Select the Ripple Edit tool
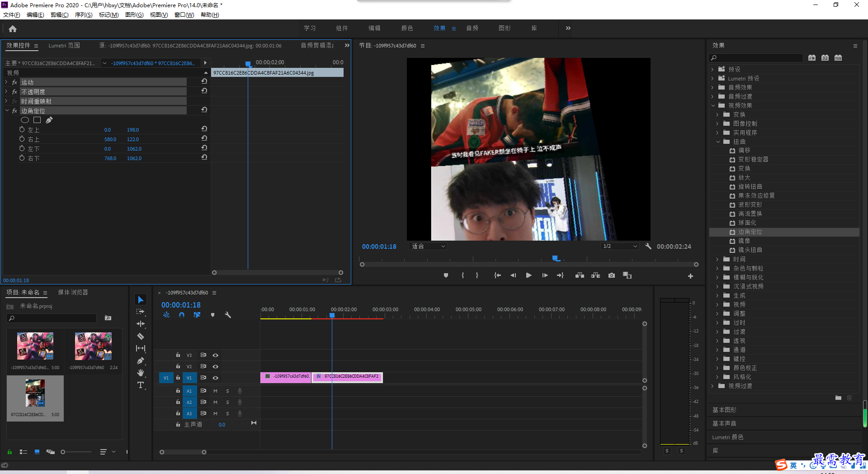The height and width of the screenshot is (474, 868). 141,324
